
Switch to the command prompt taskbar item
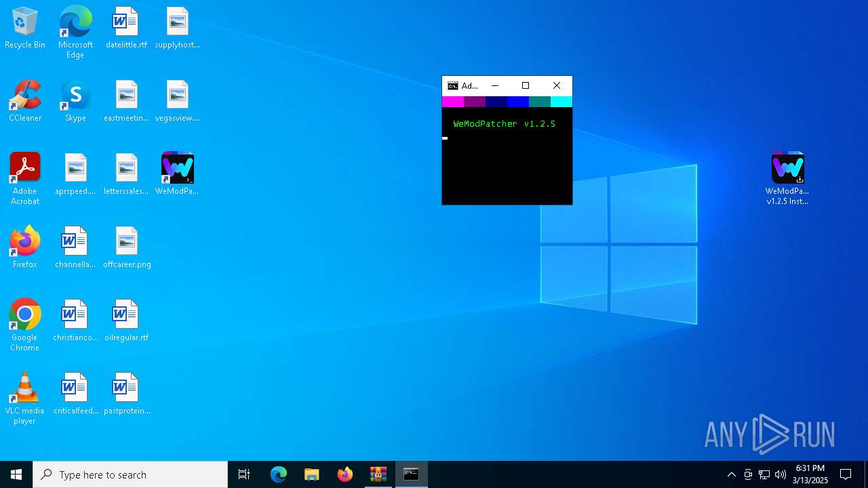coord(411,474)
